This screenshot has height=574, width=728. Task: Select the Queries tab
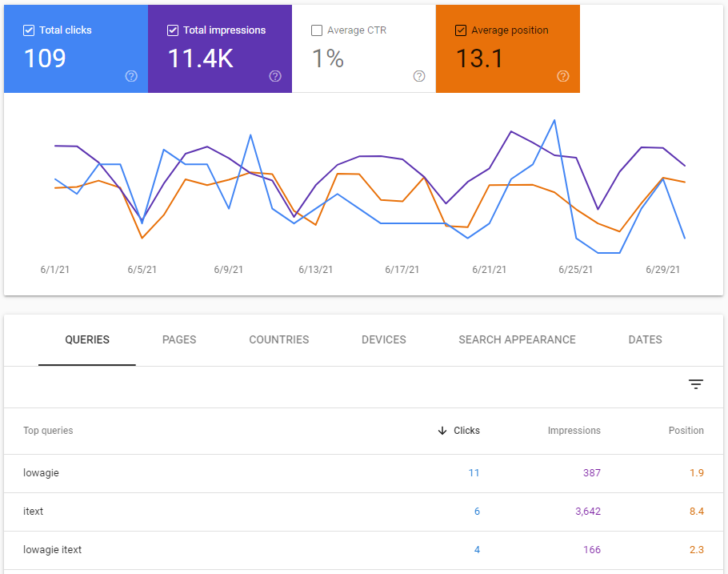87,339
